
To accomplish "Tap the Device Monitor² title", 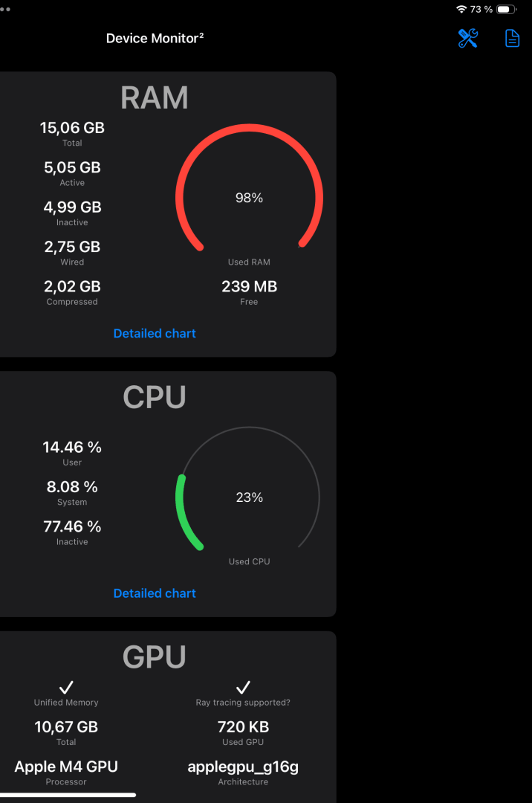I will (x=155, y=38).
